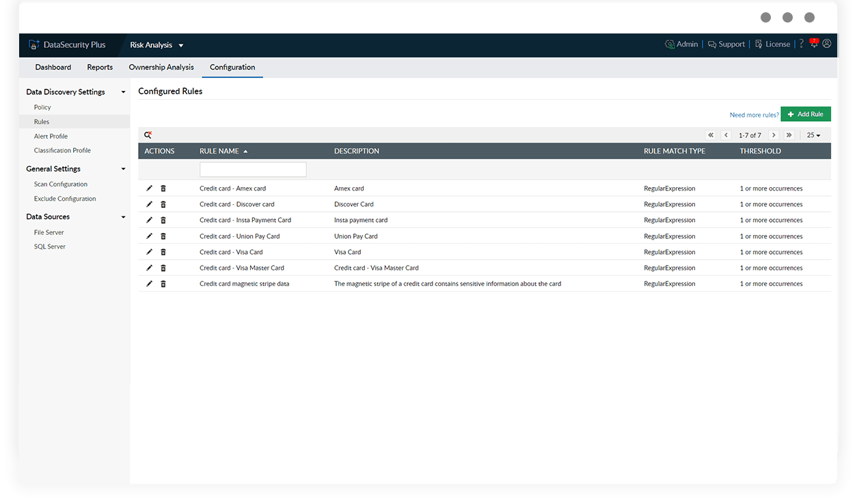
Task: Collapse the Data Sources section
Action: pyautogui.click(x=123, y=216)
